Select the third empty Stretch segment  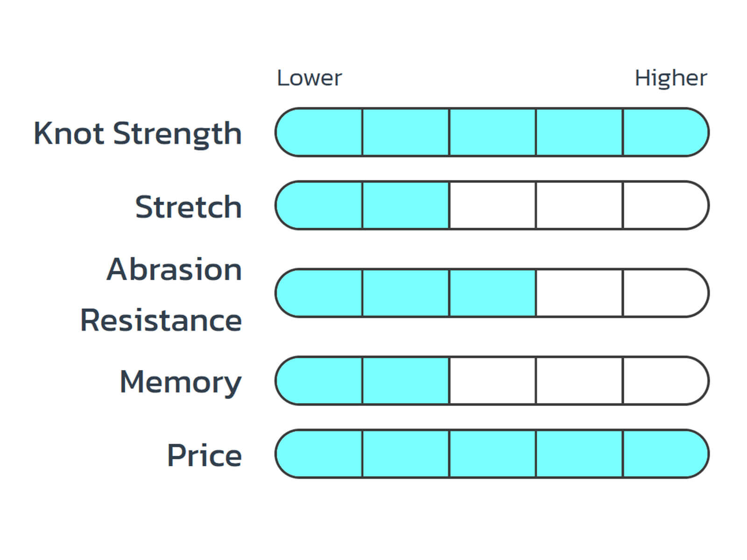point(493,205)
